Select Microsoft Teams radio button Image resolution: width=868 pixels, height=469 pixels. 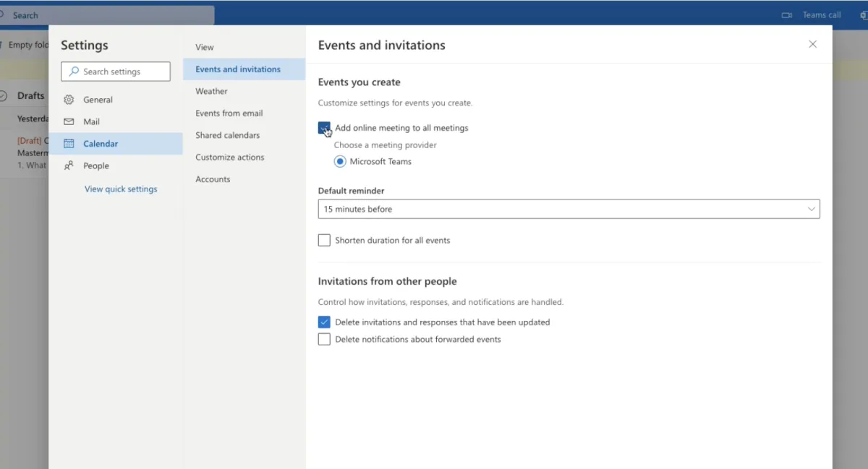(340, 161)
